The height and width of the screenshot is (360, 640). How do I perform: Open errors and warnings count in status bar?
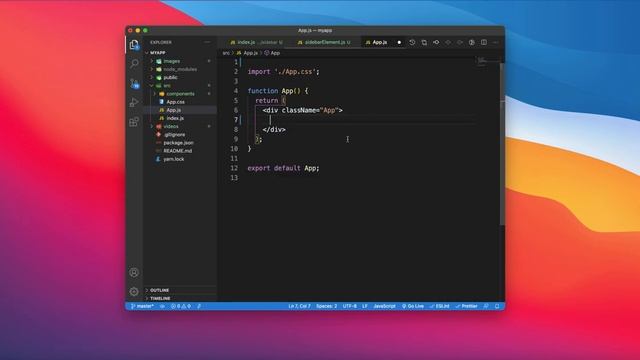coord(181,306)
